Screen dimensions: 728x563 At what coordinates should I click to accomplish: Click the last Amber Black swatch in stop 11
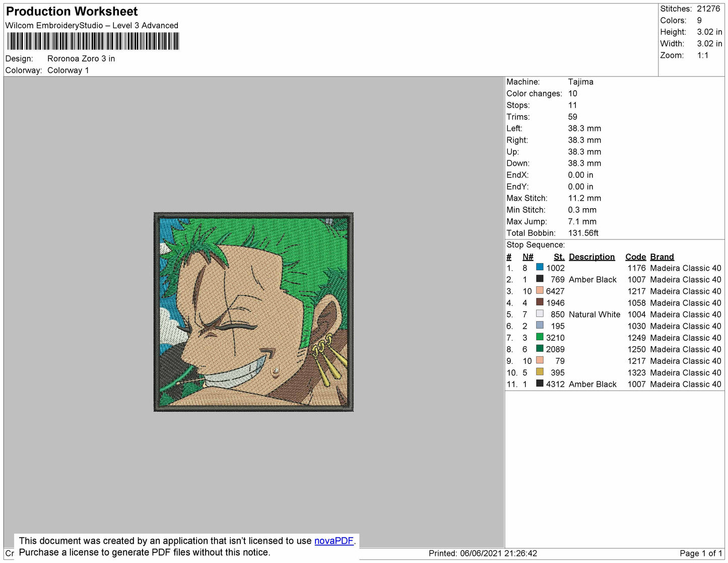tap(540, 383)
